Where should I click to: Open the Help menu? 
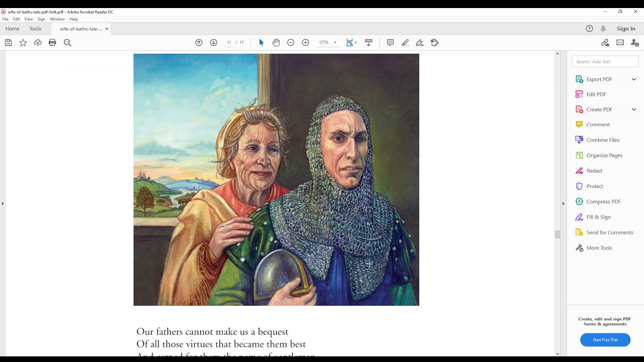click(x=73, y=19)
